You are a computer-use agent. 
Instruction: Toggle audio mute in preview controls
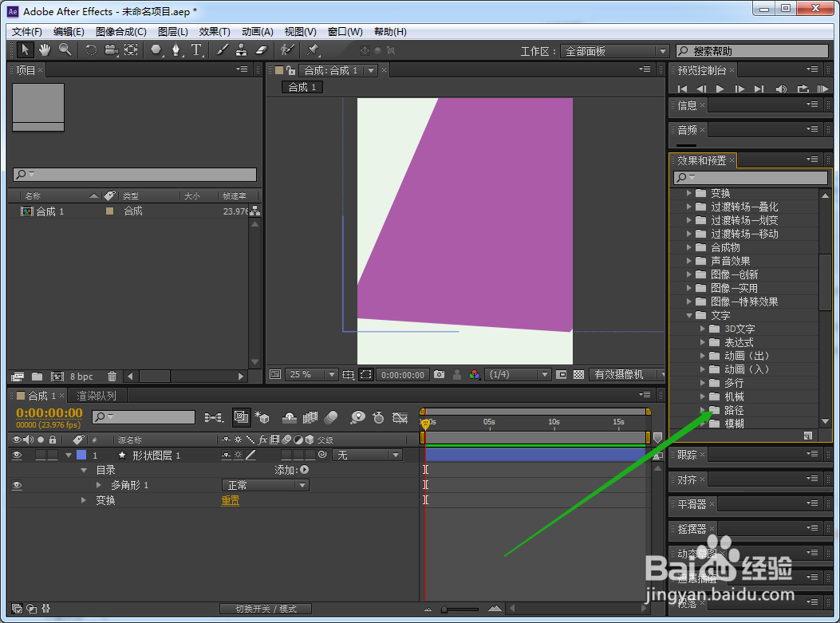click(781, 89)
